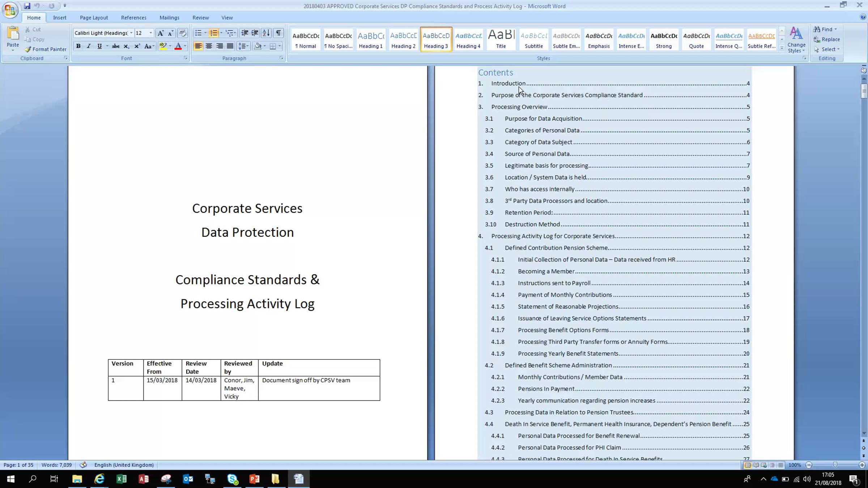Expand the font name combo box

(x=131, y=33)
